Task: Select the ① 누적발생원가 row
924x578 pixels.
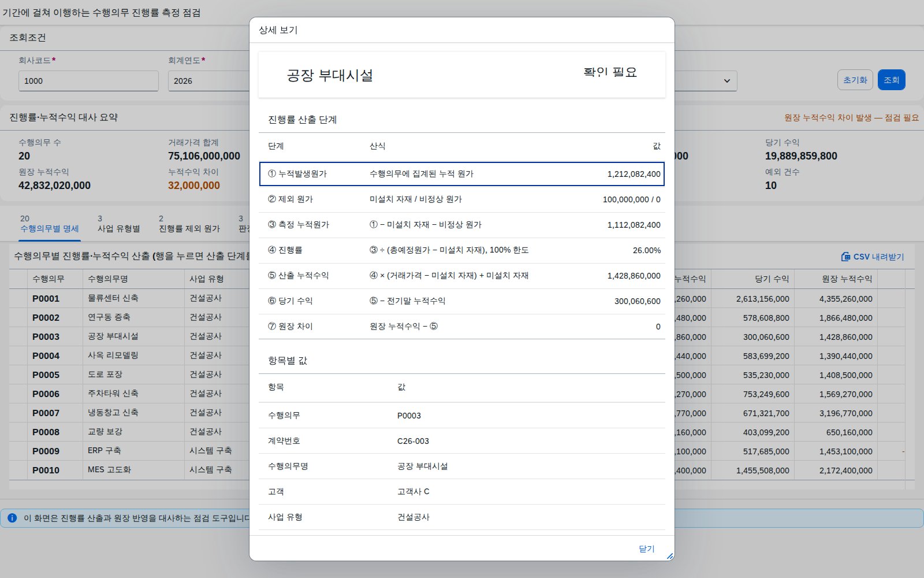Action: (462, 174)
